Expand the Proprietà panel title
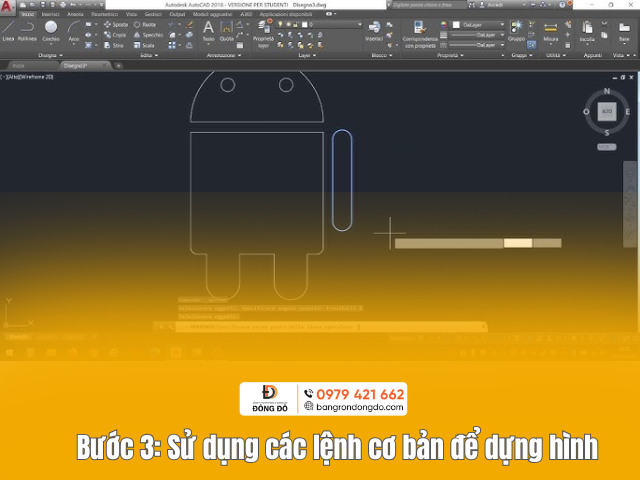640x480 pixels. [450, 55]
